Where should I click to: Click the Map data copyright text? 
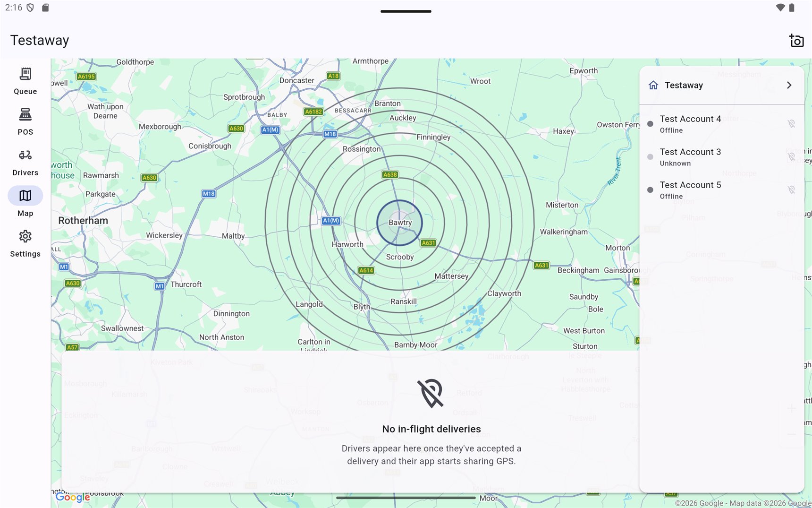(743, 503)
